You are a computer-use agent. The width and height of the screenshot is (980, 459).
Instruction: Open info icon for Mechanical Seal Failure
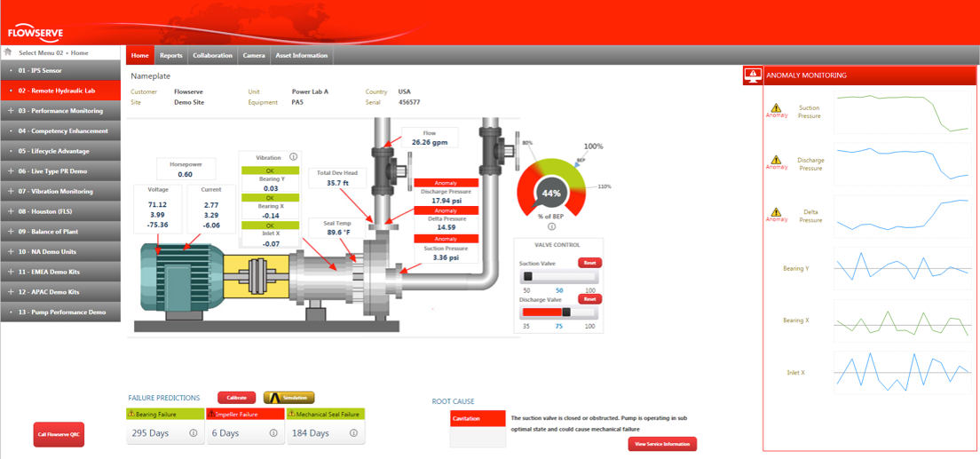pos(353,433)
